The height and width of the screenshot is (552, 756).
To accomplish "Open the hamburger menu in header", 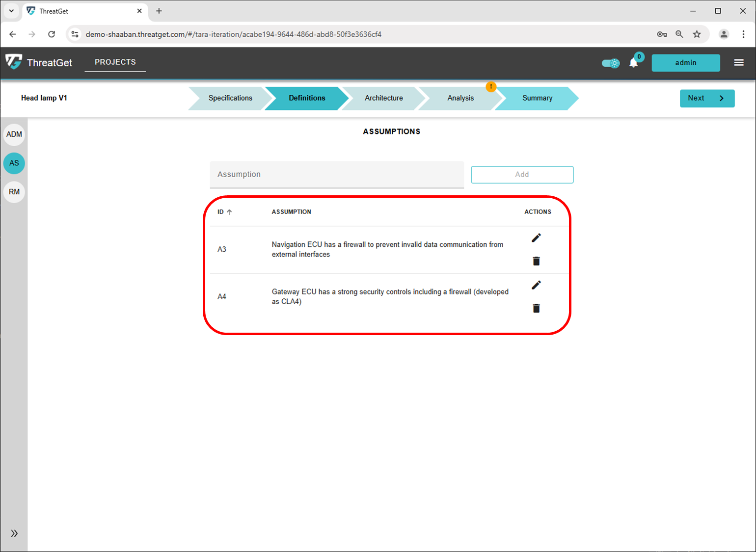I will [738, 62].
